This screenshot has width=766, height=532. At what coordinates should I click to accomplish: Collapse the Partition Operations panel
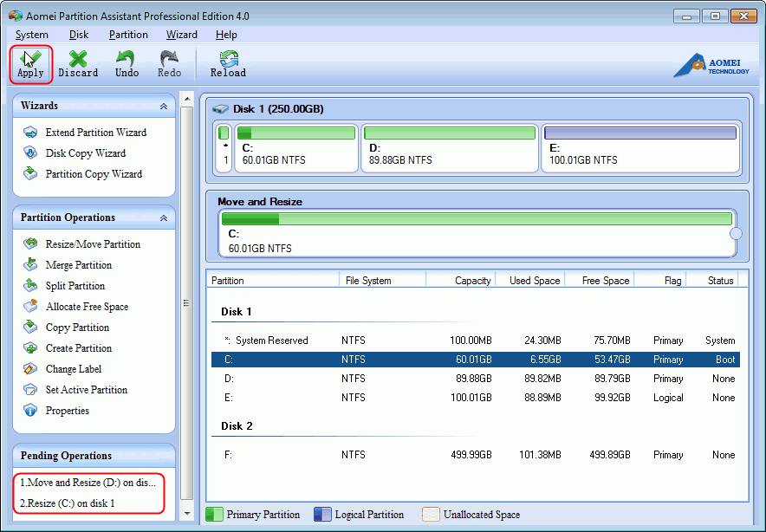click(163, 218)
